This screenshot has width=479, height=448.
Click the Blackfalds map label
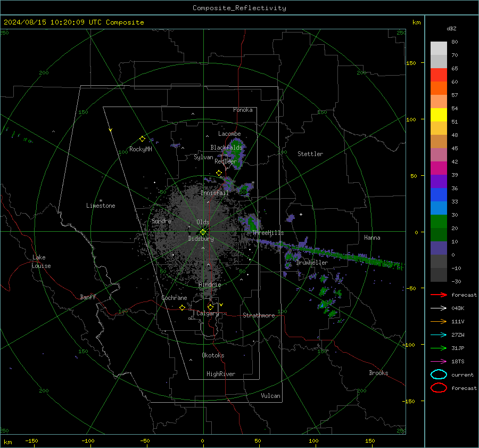(226, 148)
